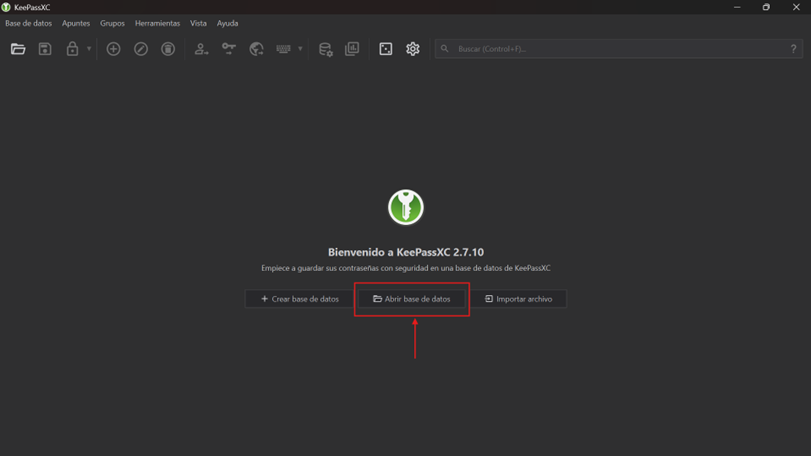Click the Abrir base de datos button

coord(412,299)
